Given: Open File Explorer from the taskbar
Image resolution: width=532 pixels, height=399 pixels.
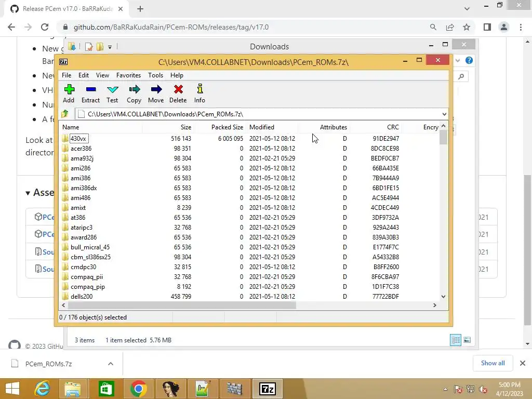Looking at the screenshot, I should (x=73, y=389).
